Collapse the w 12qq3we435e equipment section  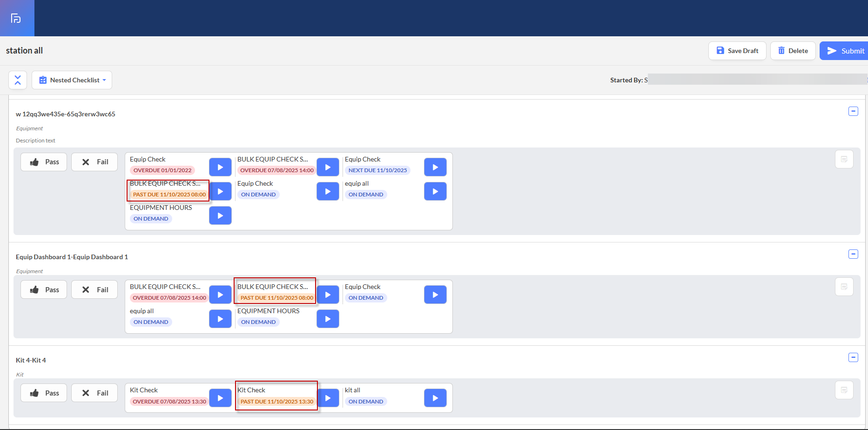853,111
